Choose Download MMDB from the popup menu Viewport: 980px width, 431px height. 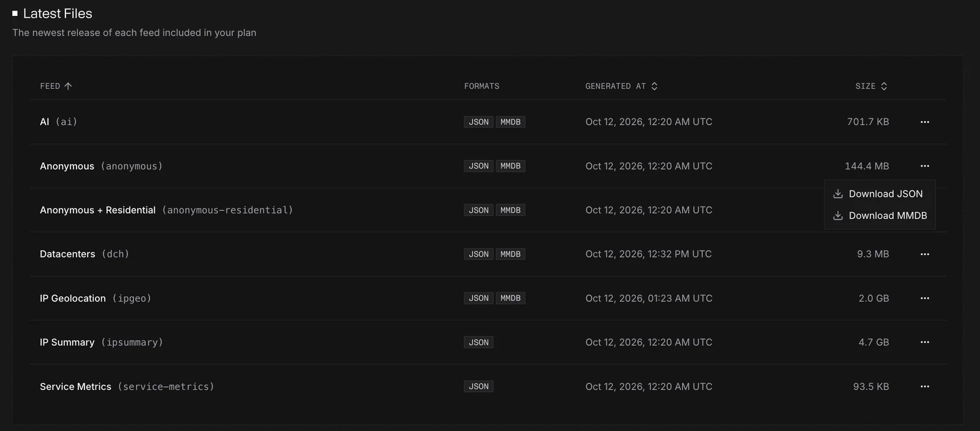tap(880, 216)
